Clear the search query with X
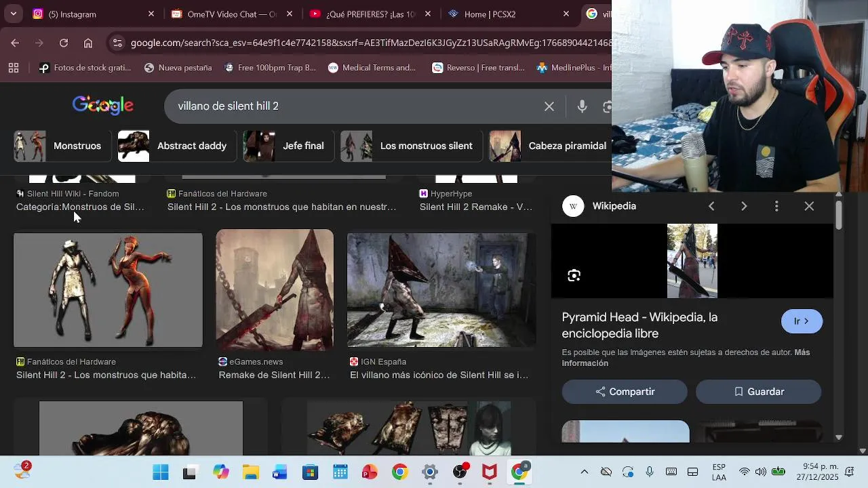 [x=549, y=106]
